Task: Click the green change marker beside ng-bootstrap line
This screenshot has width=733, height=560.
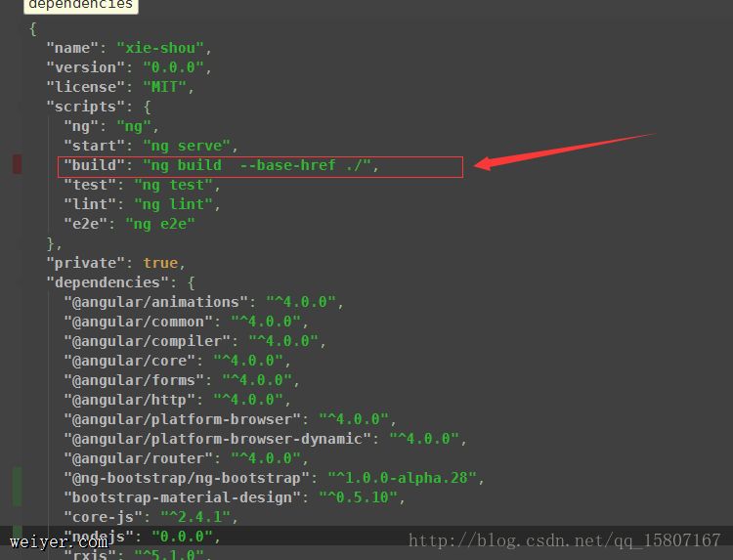Action: pyautogui.click(x=17, y=486)
